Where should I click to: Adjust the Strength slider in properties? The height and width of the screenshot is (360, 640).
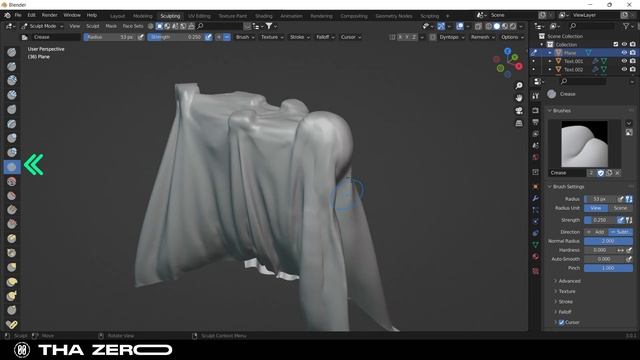600,220
